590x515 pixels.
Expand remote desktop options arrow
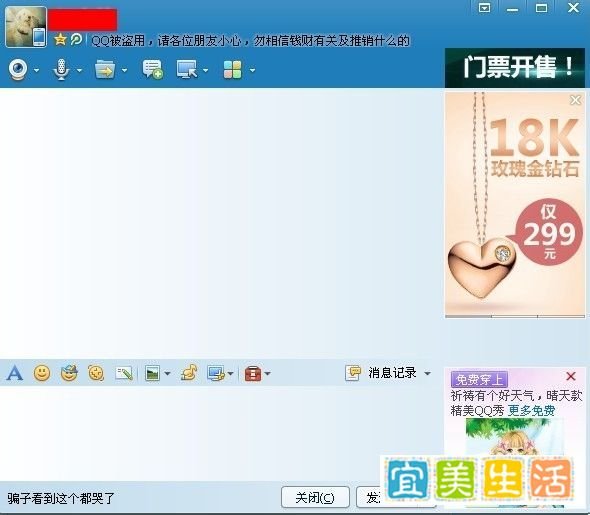[x=205, y=70]
